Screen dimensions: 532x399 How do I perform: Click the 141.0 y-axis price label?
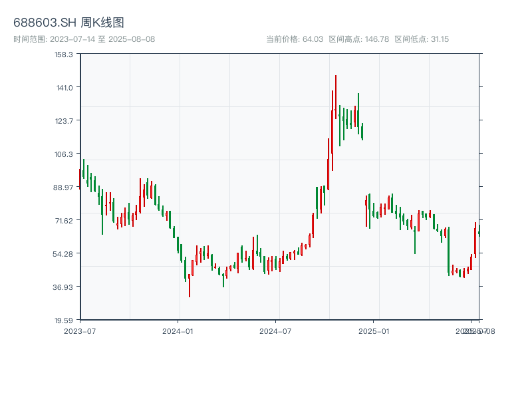64,88
